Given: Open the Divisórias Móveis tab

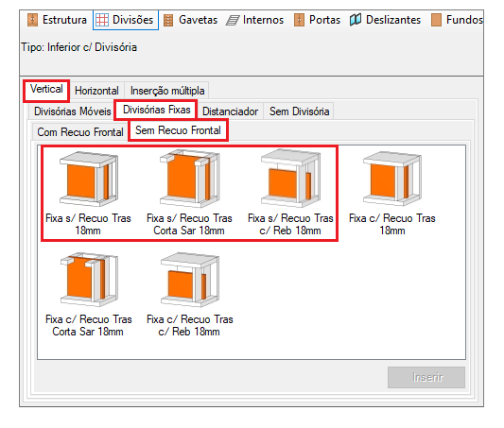Looking at the screenshot, I should point(72,111).
